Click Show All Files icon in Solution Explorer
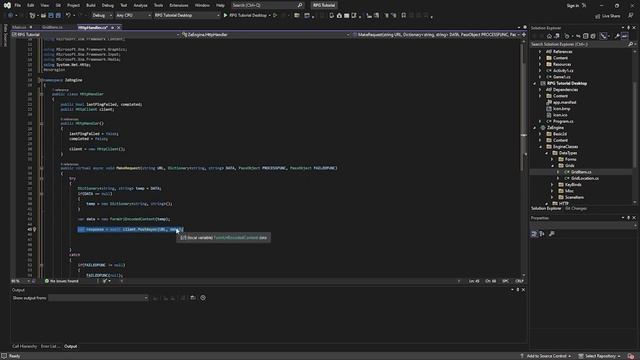640x360 pixels. pyautogui.click(x=593, y=36)
